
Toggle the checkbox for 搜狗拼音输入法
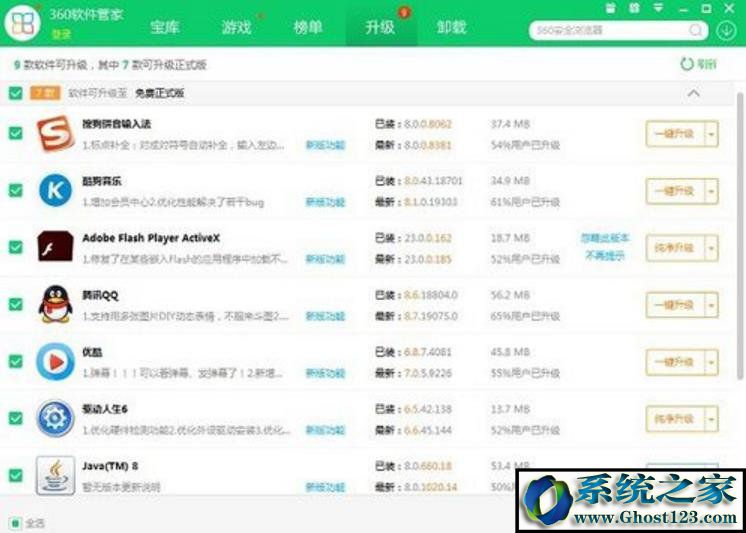click(16, 133)
